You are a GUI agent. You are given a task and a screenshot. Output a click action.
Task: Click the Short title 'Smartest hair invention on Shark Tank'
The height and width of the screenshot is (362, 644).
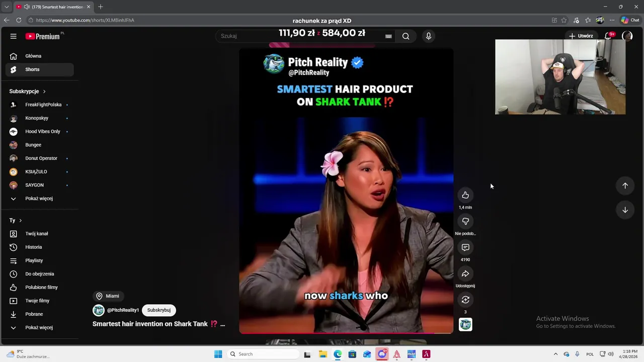[x=150, y=324]
